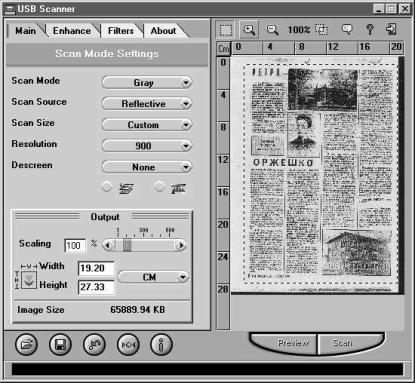Image resolution: width=415 pixels, height=383 pixels.
Task: Click the question mark help icon
Action: point(370,30)
